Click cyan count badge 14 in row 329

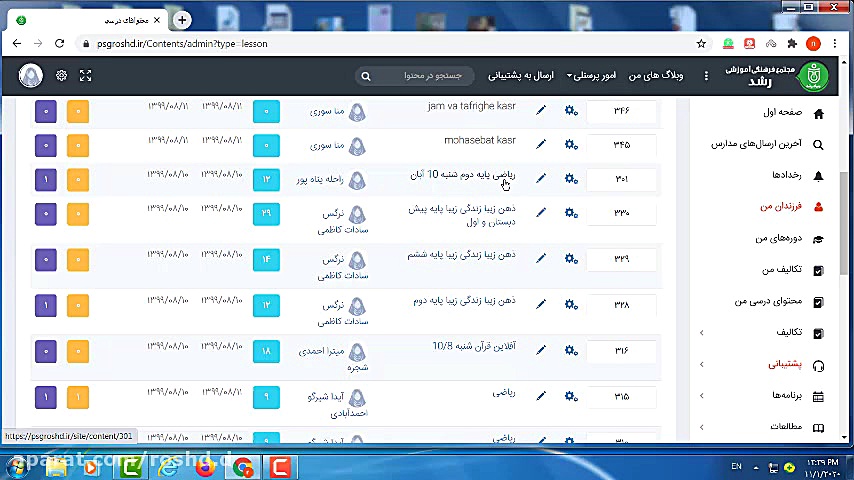point(266,259)
